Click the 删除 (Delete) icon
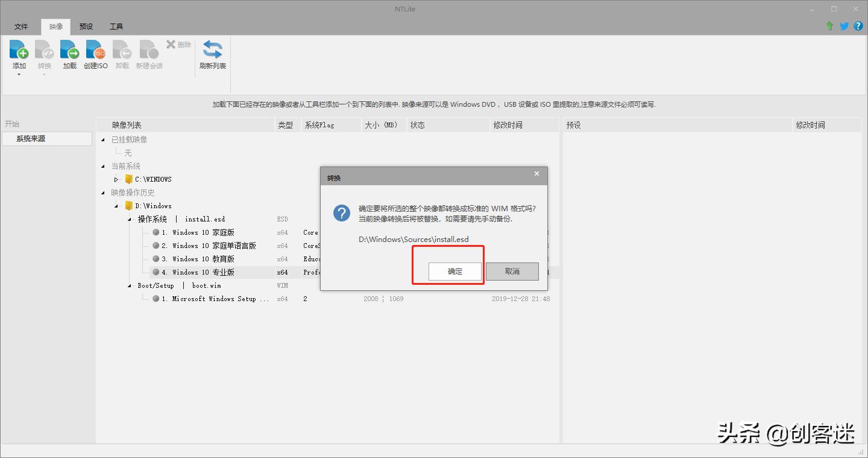 175,44
